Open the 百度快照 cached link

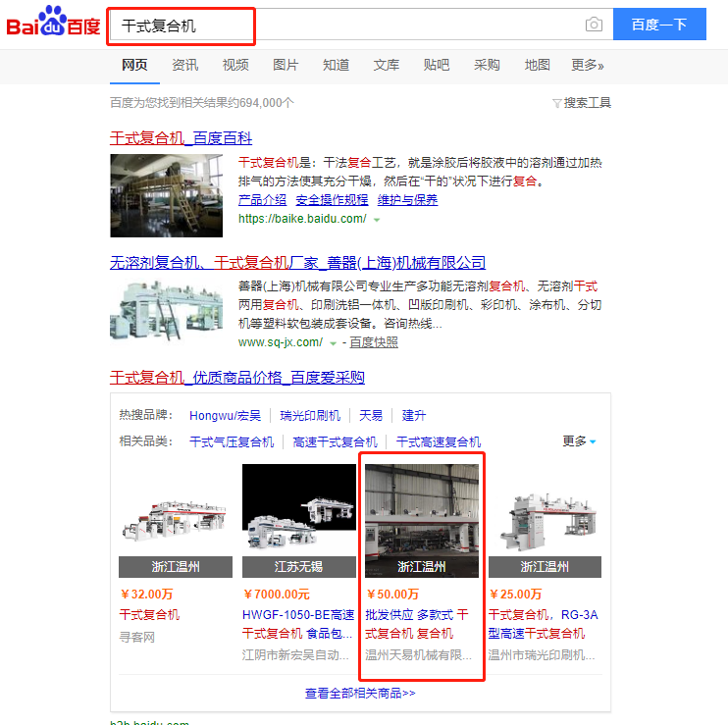[374, 342]
